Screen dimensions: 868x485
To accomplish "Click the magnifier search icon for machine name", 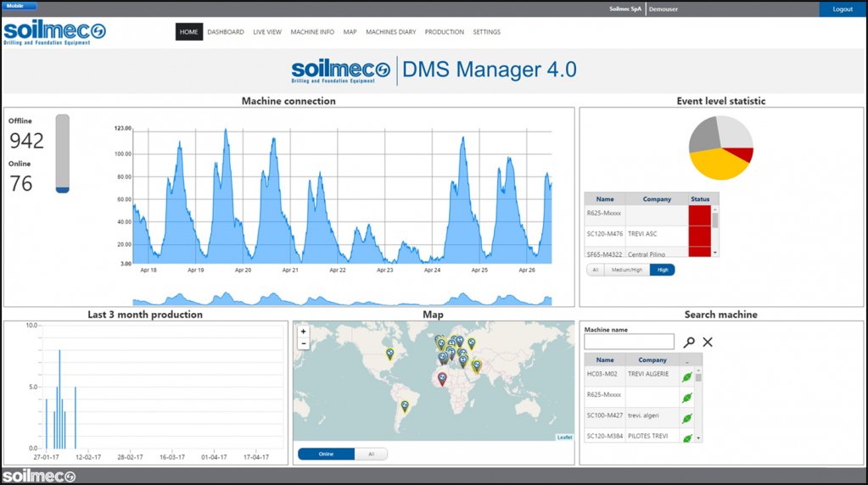I will click(689, 343).
